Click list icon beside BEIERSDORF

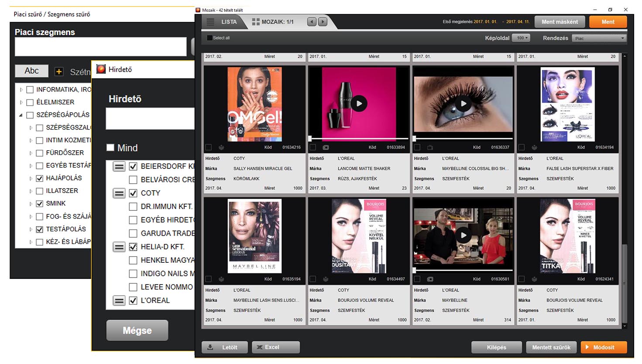pos(119,166)
